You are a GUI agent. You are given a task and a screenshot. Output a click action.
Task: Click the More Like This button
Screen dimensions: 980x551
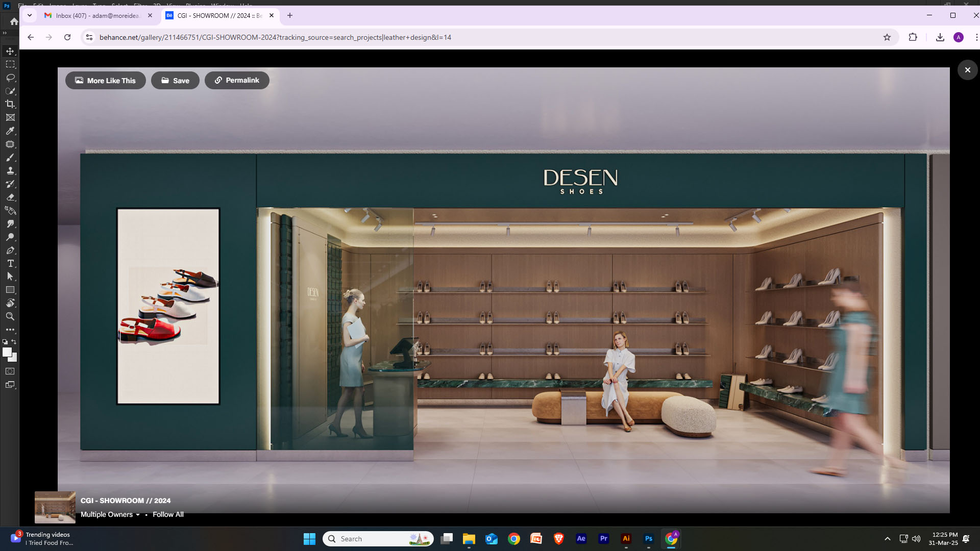click(106, 81)
